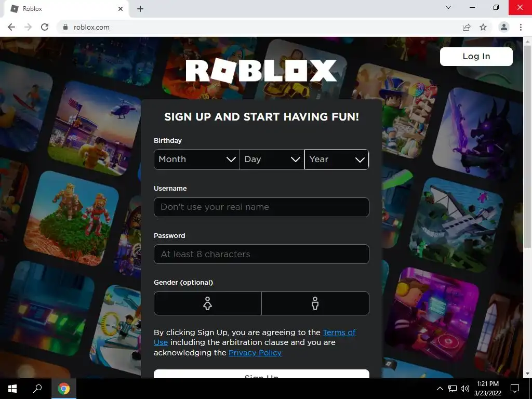The width and height of the screenshot is (532, 399).
Task: Click the scrollbar down arrow
Action: 527,374
